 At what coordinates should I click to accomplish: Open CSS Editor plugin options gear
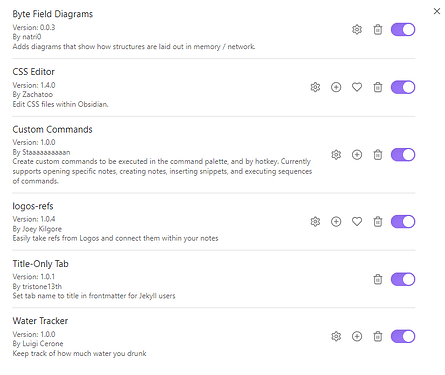(315, 87)
